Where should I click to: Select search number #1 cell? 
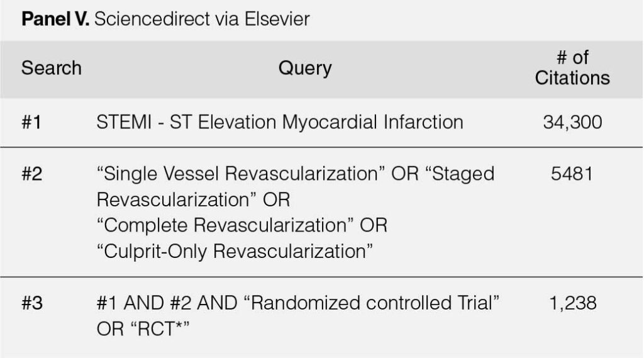point(31,122)
